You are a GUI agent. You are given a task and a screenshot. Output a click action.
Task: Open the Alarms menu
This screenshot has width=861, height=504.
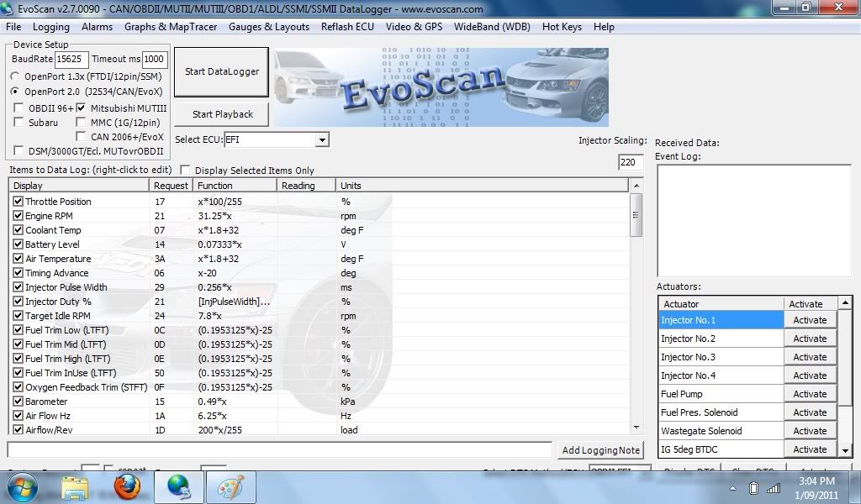[x=98, y=27]
